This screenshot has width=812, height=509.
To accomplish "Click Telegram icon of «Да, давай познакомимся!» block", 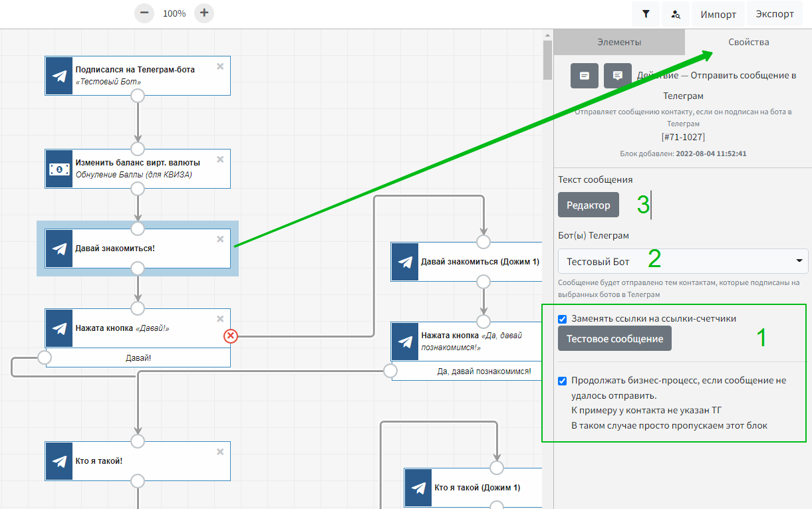I will pos(405,342).
